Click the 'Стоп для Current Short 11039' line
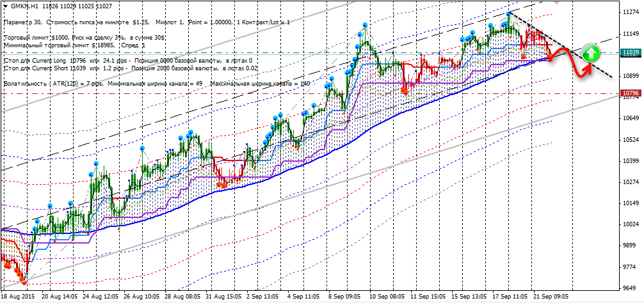 pyautogui.click(x=130, y=68)
